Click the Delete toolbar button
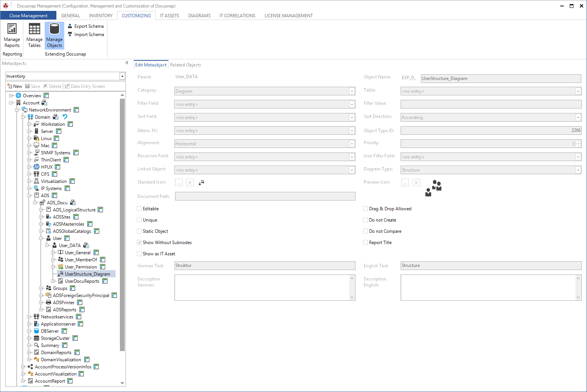 pos(52,86)
